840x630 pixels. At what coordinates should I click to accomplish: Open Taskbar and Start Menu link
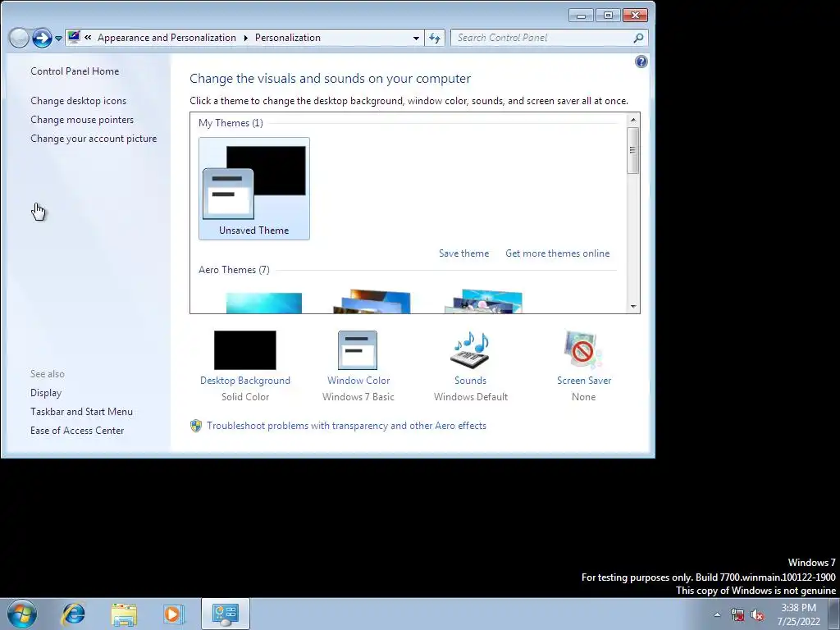[81, 412]
